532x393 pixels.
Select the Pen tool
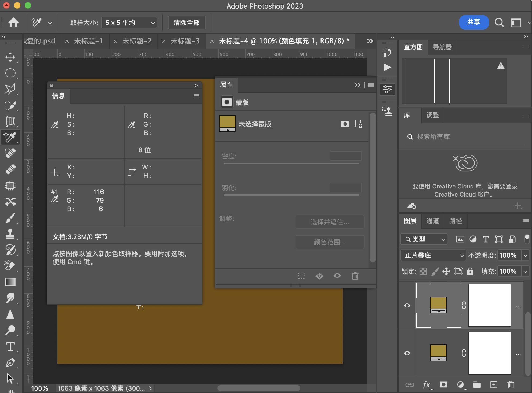(x=10, y=362)
